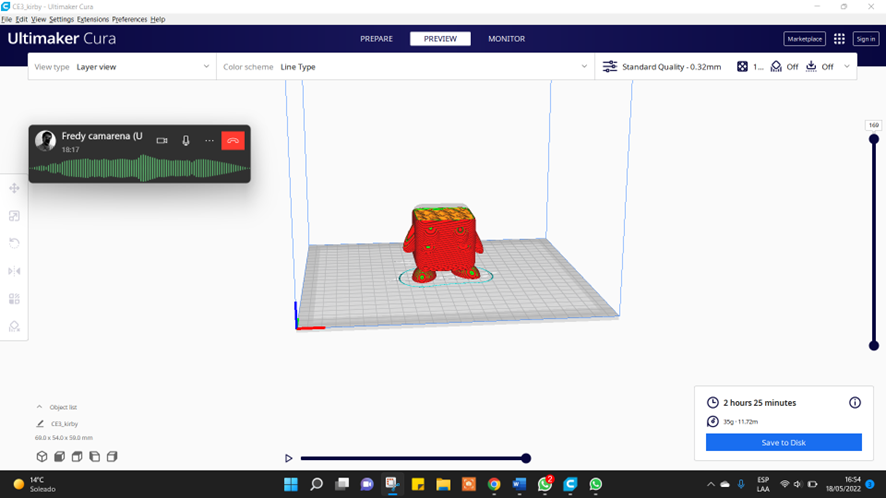Switch to 3D view cube icon

click(42, 457)
